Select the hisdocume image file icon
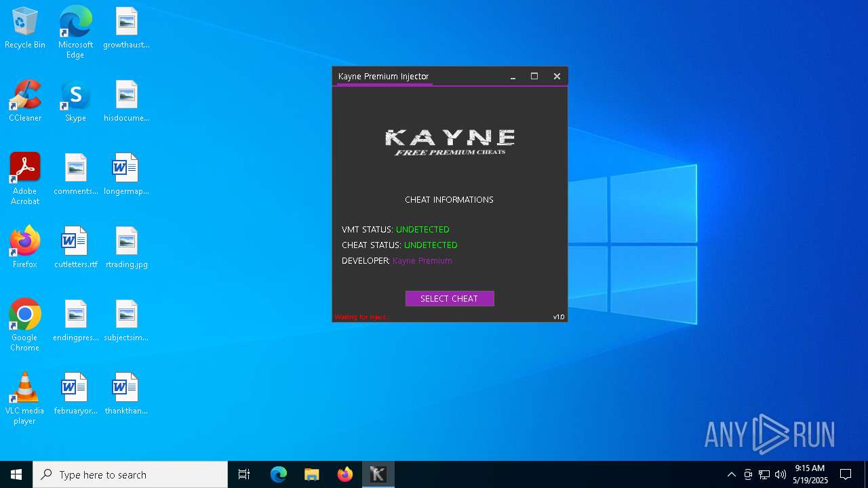The width and height of the screenshot is (868, 488). tap(126, 101)
